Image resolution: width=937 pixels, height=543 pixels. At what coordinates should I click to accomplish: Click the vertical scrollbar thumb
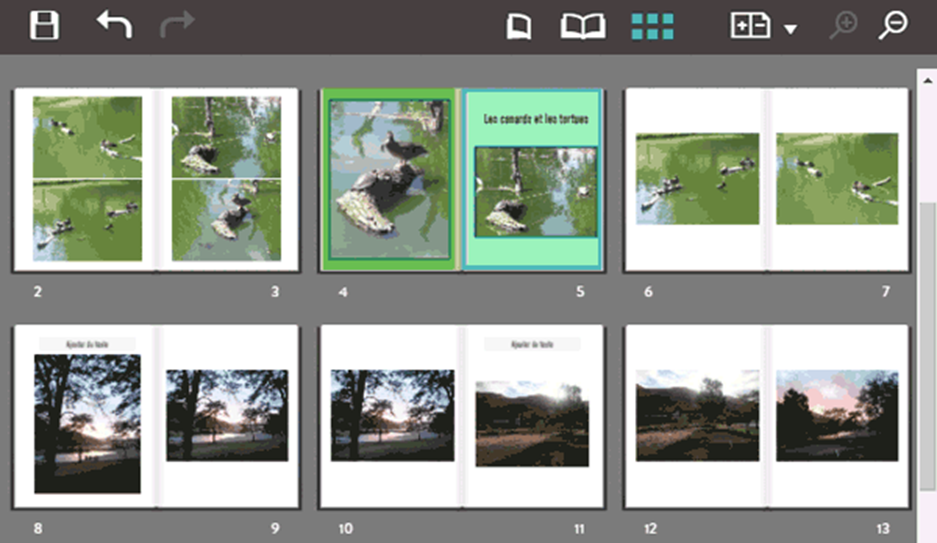tap(927, 340)
